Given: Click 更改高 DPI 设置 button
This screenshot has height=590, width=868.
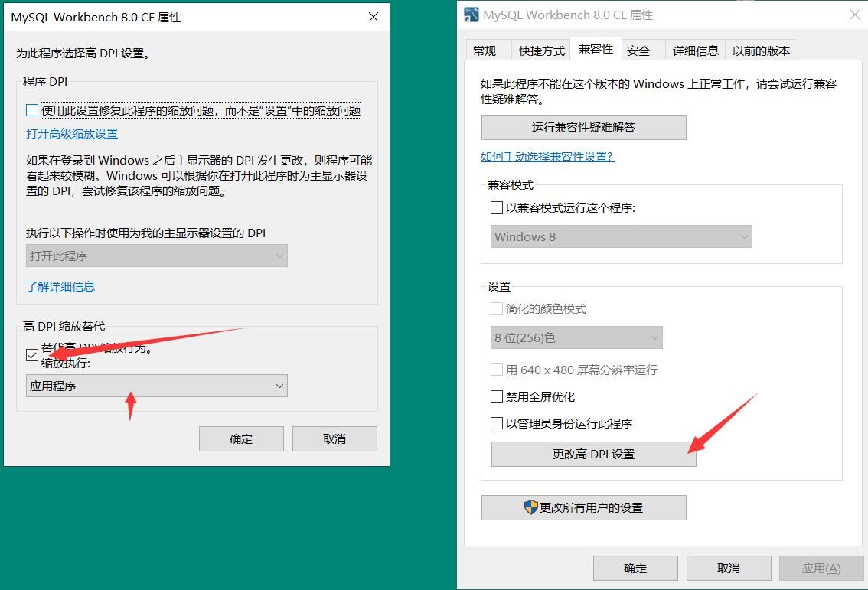Looking at the screenshot, I should [593, 454].
